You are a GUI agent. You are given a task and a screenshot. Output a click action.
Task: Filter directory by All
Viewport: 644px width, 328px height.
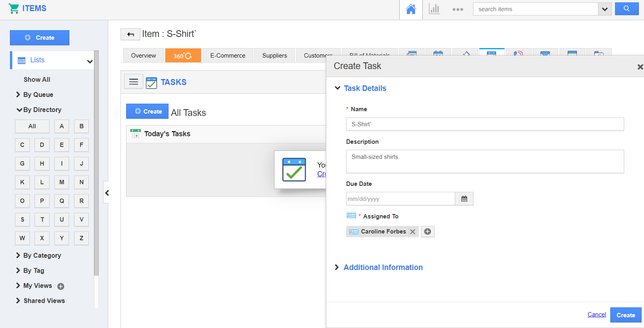[32, 126]
